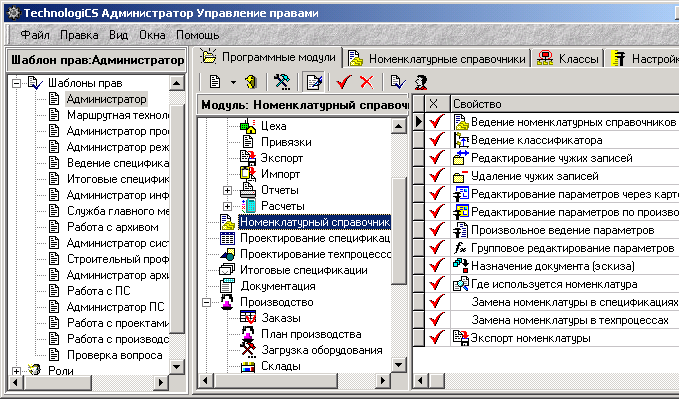Select the Работа с ПС template

pos(98,291)
